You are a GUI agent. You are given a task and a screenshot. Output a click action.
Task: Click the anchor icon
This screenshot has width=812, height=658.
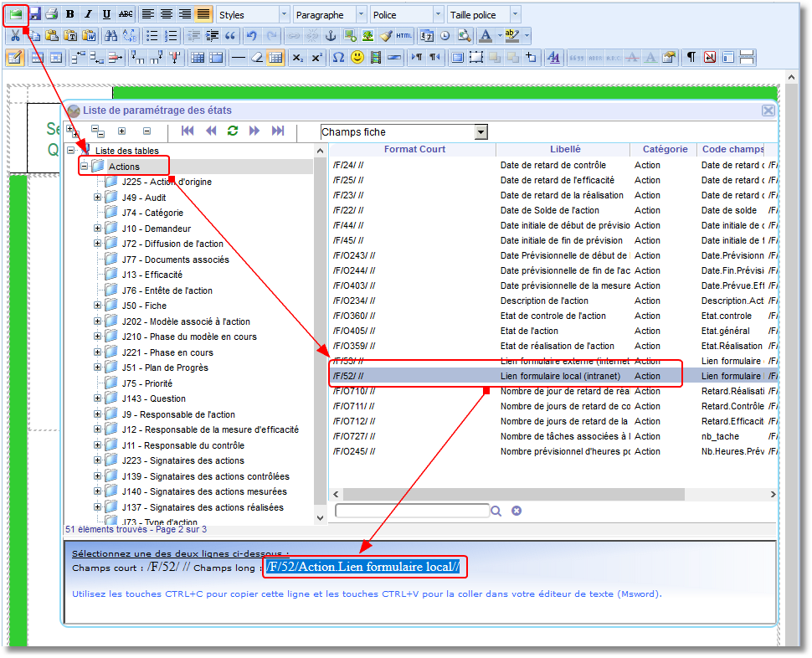tap(330, 36)
